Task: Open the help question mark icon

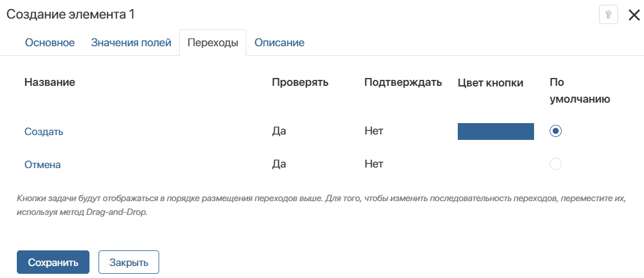Action: click(609, 15)
